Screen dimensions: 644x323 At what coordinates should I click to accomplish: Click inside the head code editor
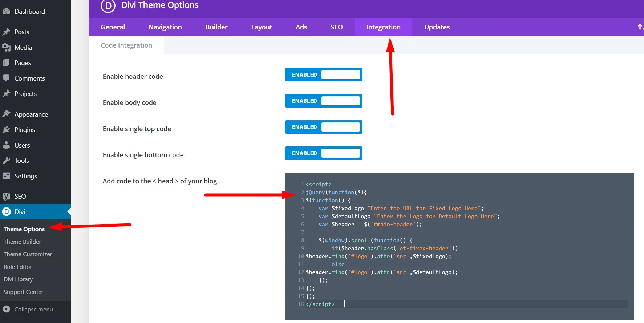point(459,246)
